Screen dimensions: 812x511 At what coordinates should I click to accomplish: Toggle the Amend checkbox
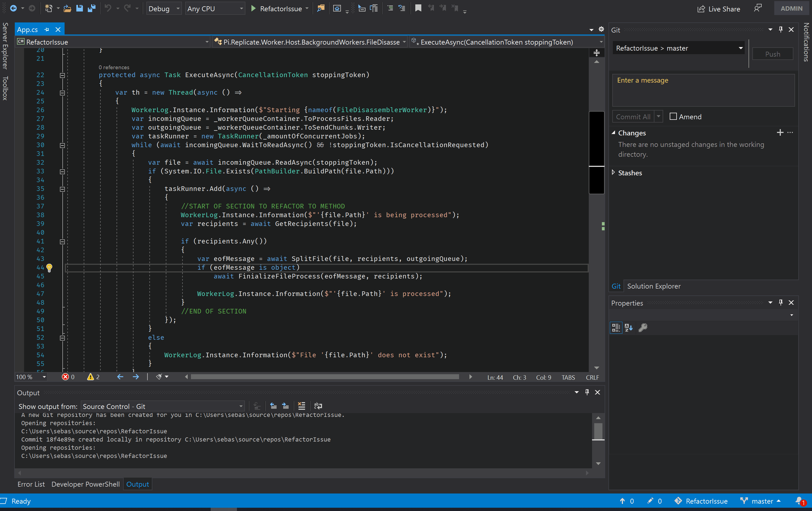[673, 116]
